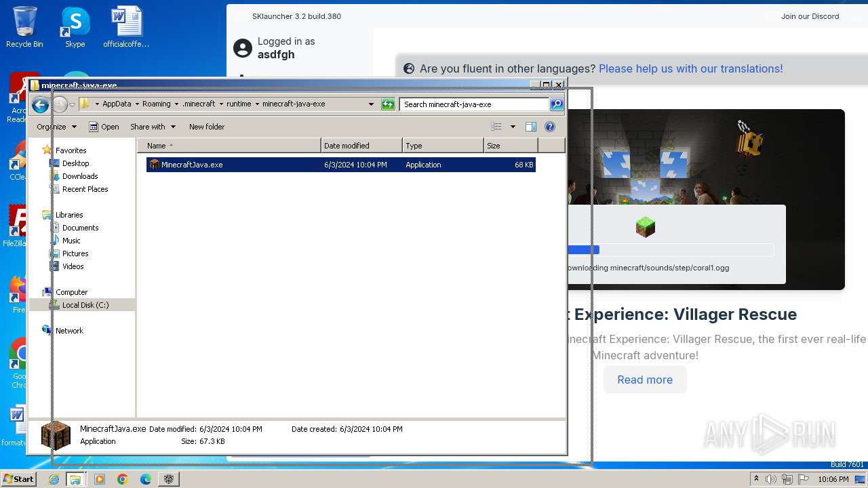Expand the arrow before the minecraft-java-exe breadcrumb
The width and height of the screenshot is (868, 488).
tap(257, 104)
